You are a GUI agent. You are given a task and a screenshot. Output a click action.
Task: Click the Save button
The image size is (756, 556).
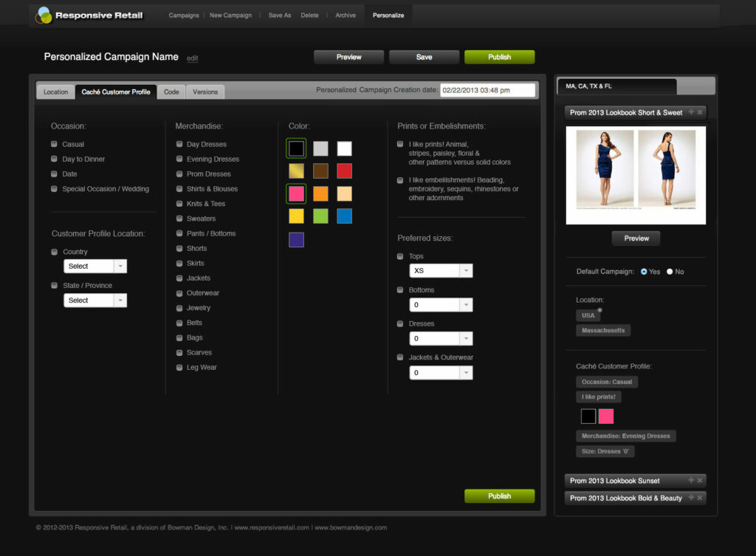[425, 57]
